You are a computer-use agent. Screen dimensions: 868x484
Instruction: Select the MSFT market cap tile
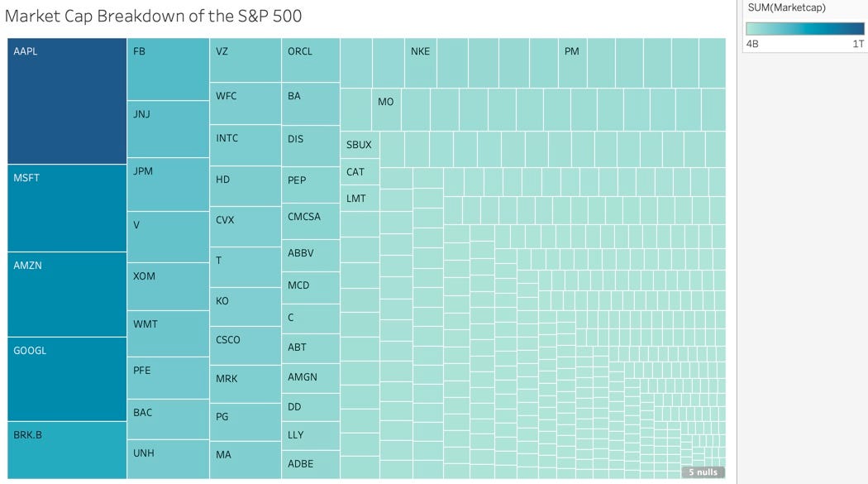[x=66, y=208]
